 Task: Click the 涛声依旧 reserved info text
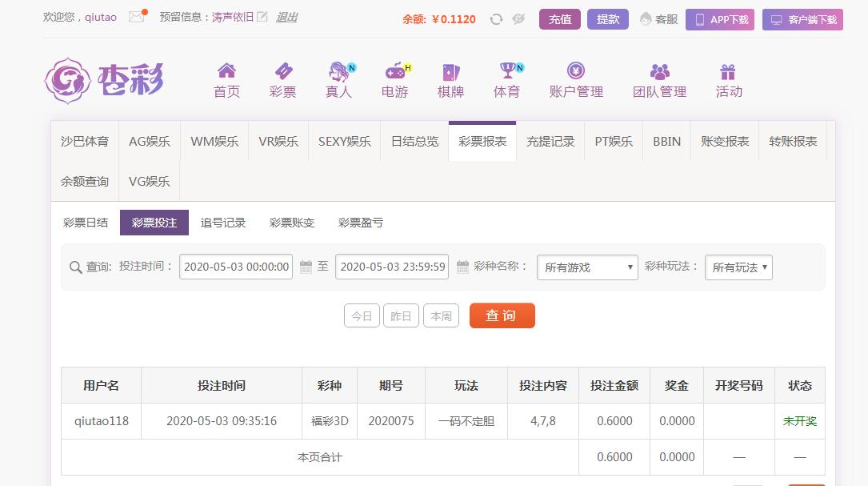coord(233,17)
